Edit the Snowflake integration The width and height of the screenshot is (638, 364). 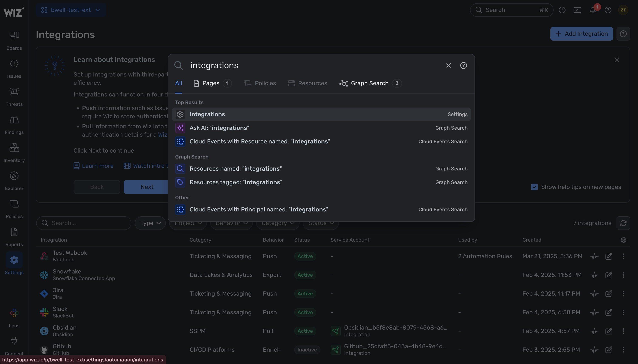coord(608,275)
